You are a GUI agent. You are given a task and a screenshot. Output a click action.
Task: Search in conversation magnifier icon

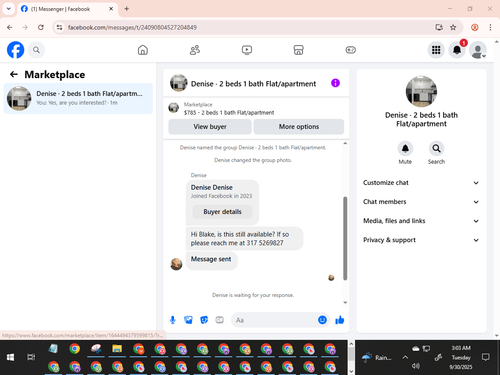(x=436, y=148)
